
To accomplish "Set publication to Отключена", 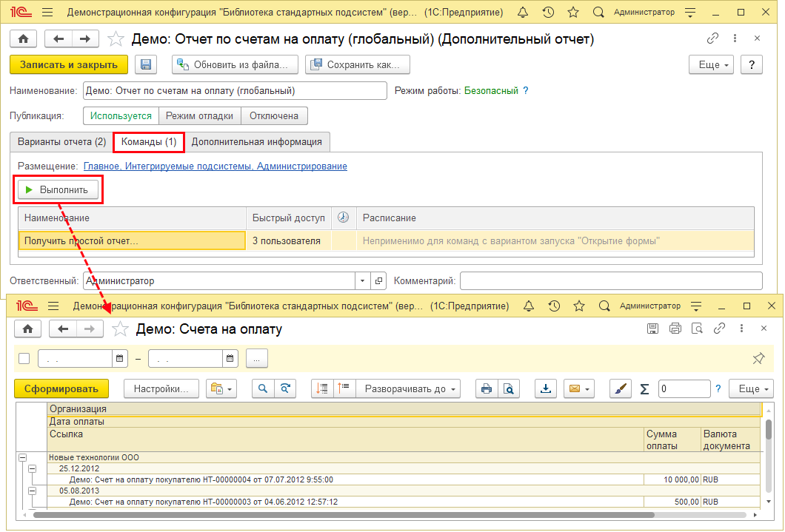I will tap(274, 116).
